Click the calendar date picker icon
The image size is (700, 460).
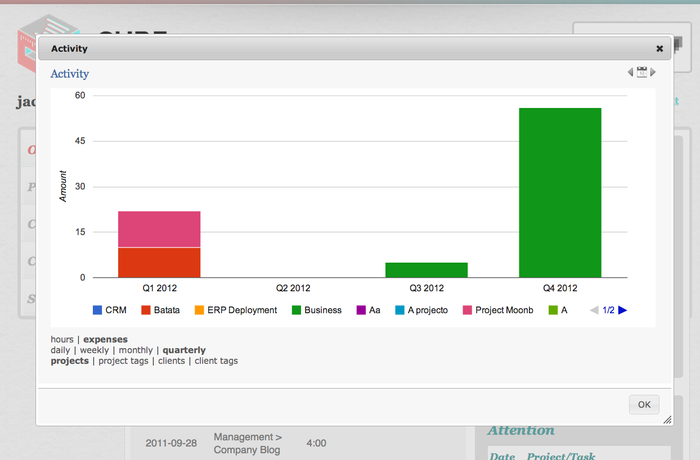641,73
